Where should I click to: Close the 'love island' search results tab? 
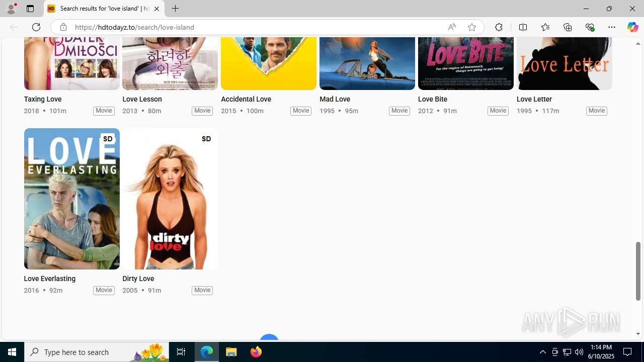(x=156, y=9)
